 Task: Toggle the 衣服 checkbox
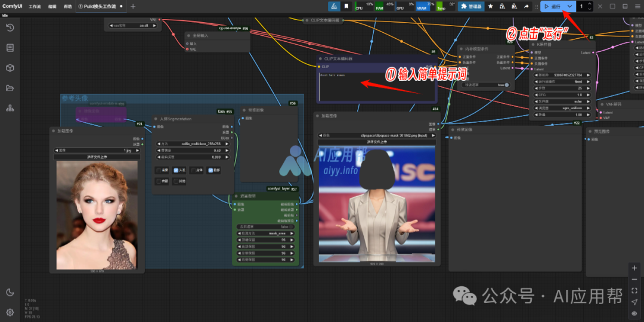click(159, 181)
